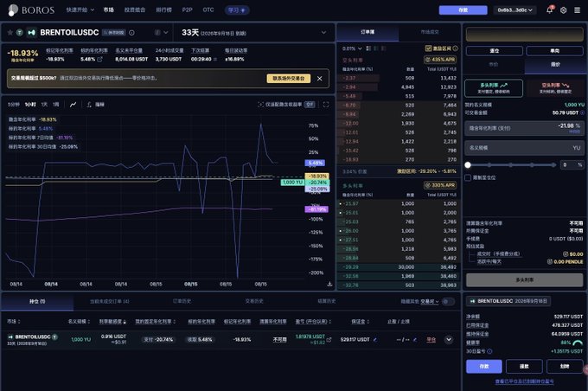Open the hide-other pairs filter dropdown
The height and width of the screenshot is (391, 588).
pos(430,301)
